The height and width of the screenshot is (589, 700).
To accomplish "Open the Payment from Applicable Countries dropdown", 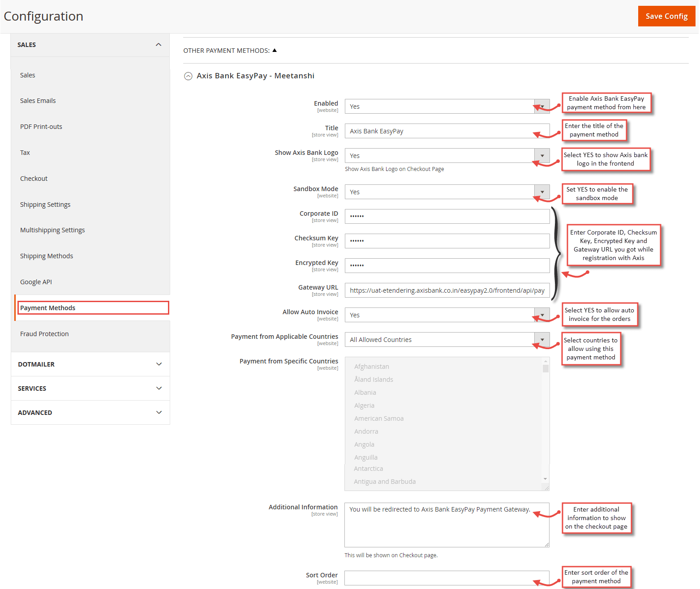I will pos(541,339).
